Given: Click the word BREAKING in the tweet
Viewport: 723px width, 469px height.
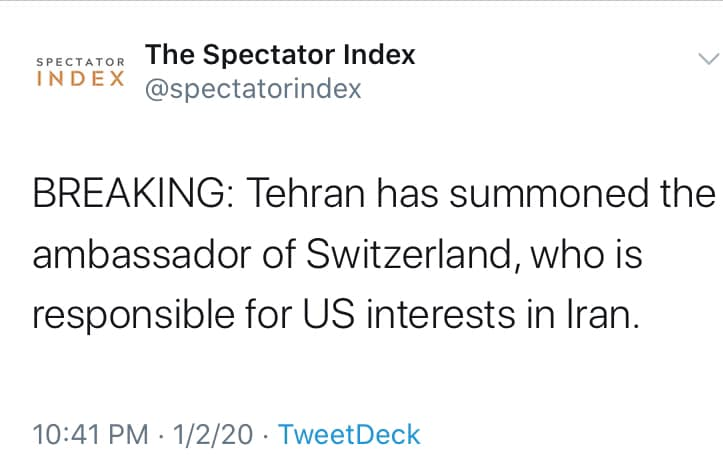Looking at the screenshot, I should point(129,193).
